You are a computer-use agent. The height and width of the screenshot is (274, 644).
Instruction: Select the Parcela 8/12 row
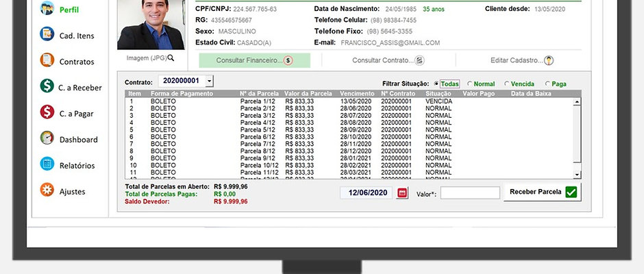(x=349, y=151)
